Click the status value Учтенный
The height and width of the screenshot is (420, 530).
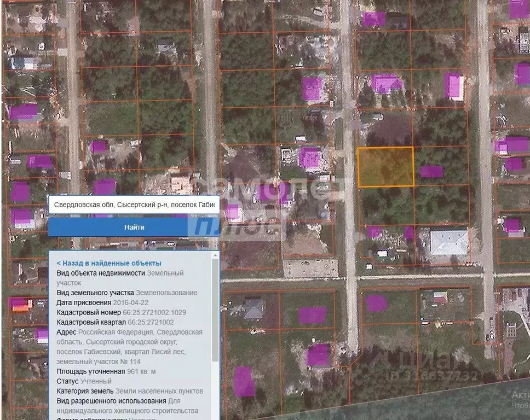point(96,381)
